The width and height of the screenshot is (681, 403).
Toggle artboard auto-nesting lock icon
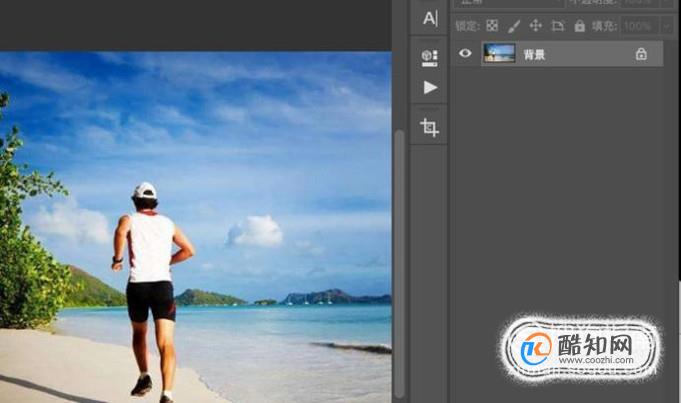(x=558, y=26)
